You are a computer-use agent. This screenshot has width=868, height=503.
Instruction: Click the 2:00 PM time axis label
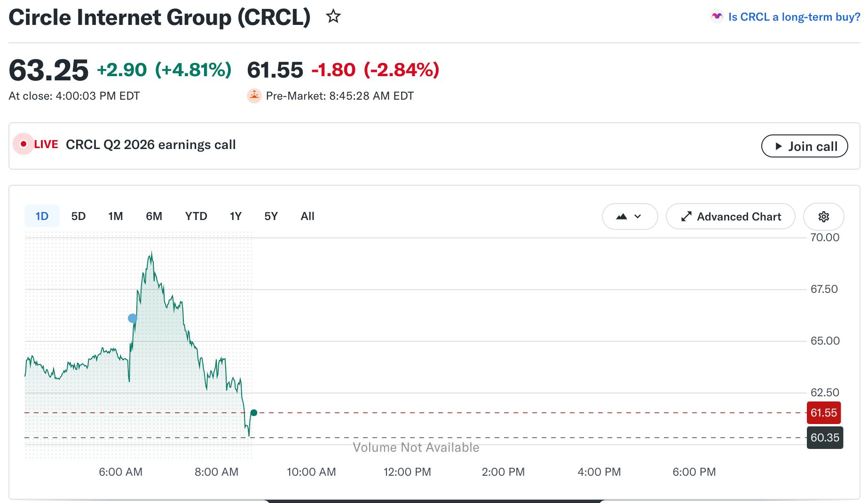click(503, 472)
